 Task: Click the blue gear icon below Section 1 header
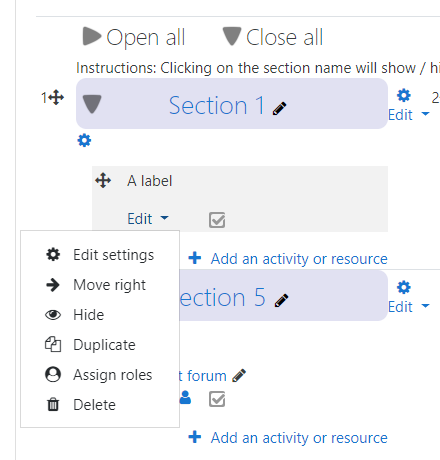tap(84, 140)
